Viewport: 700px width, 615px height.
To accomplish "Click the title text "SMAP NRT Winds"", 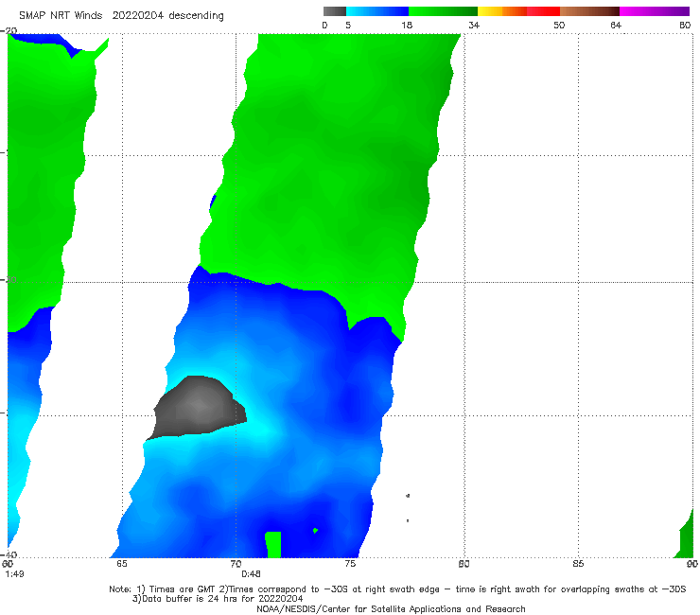I will click(x=61, y=16).
